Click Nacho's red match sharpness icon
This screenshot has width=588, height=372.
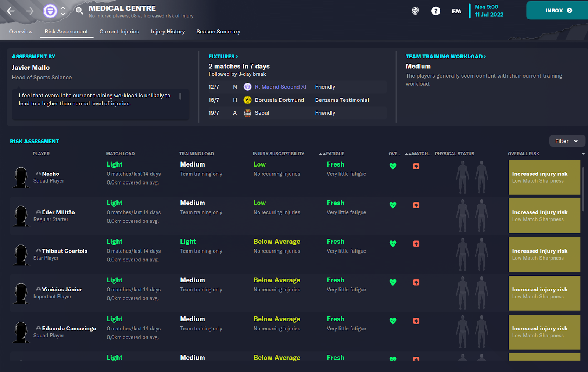[x=416, y=166]
